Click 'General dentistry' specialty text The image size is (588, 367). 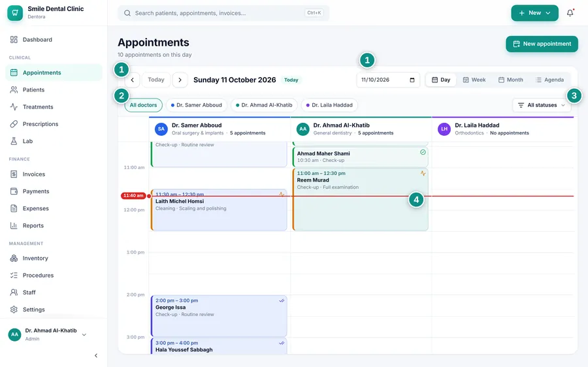333,133
